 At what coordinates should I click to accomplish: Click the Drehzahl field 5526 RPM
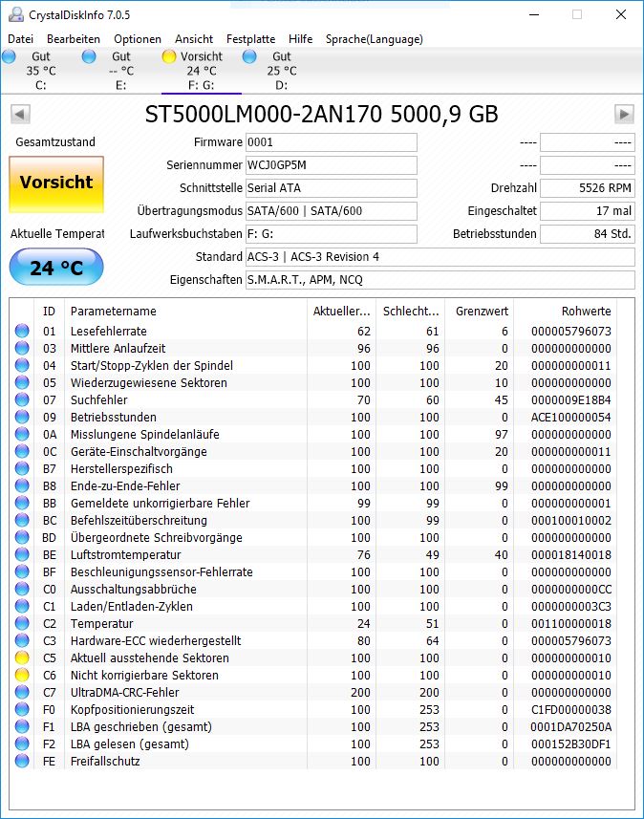point(587,188)
